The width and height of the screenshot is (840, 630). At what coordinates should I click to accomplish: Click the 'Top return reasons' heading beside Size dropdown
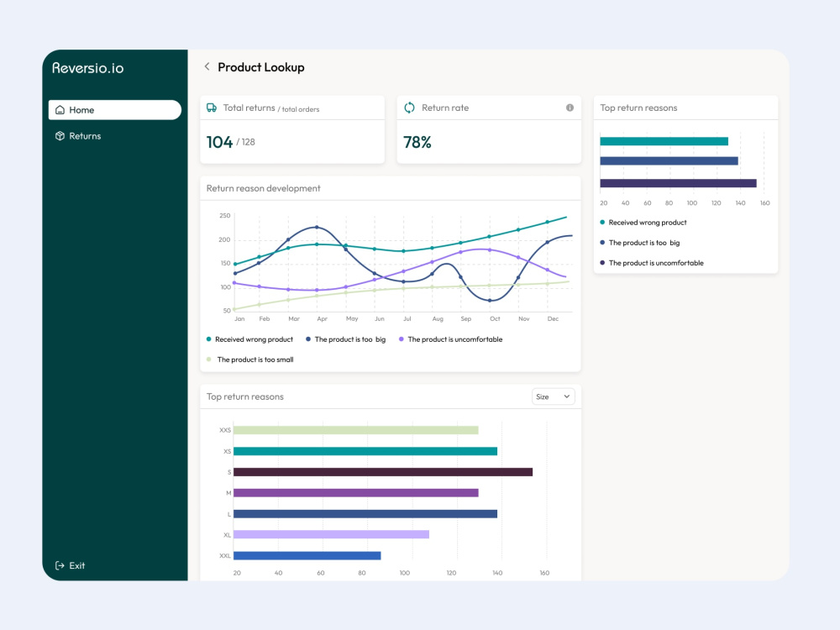tap(245, 396)
